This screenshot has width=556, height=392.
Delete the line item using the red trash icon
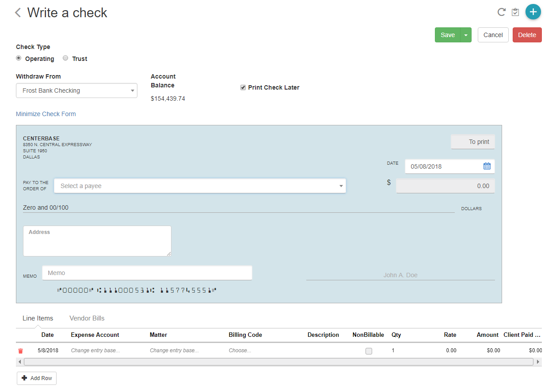pyautogui.click(x=20, y=350)
